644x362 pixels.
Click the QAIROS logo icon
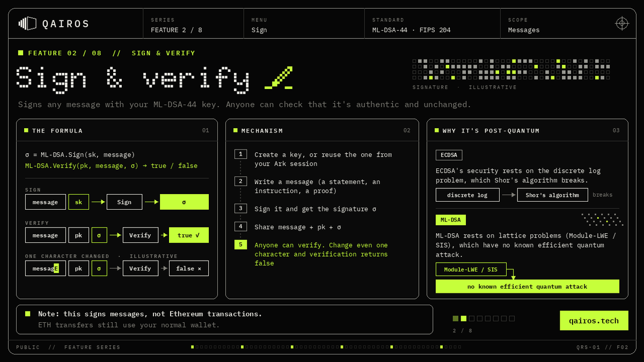pyautogui.click(x=27, y=23)
